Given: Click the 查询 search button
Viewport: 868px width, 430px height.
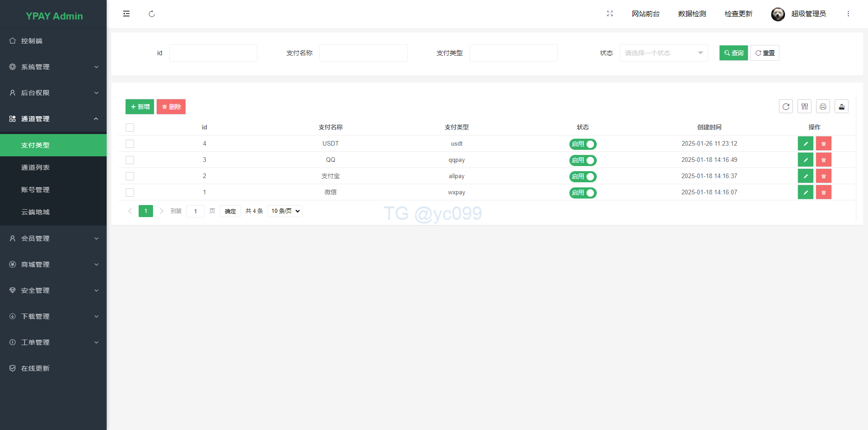Looking at the screenshot, I should [x=734, y=53].
